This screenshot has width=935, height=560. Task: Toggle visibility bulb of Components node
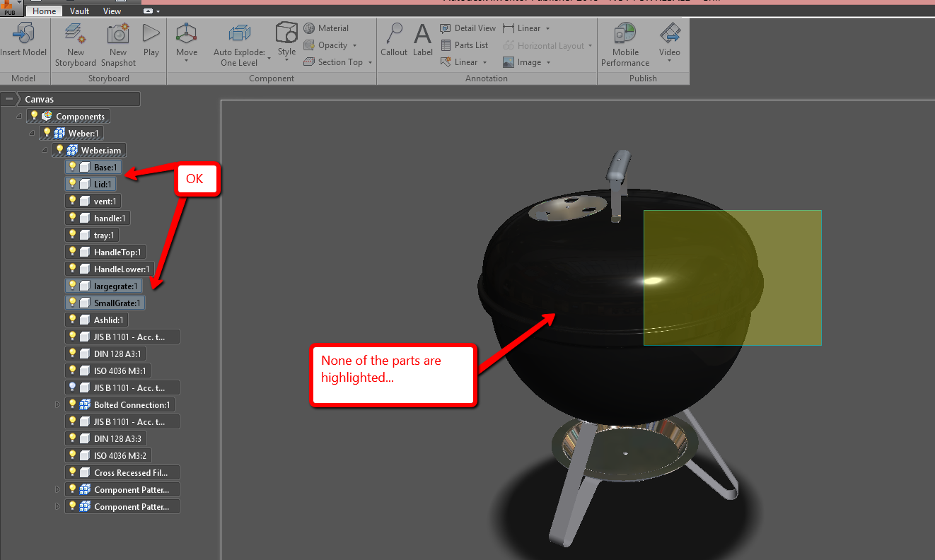(x=34, y=116)
